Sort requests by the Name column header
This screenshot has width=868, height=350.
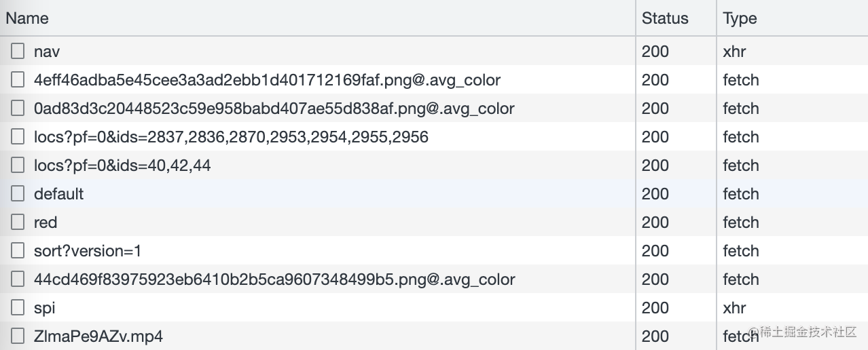point(28,18)
